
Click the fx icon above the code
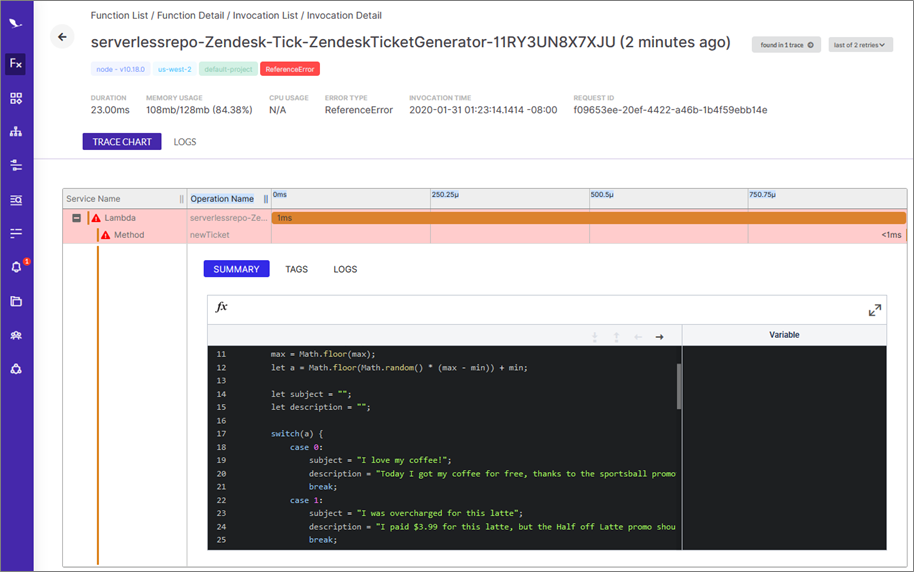point(222,307)
